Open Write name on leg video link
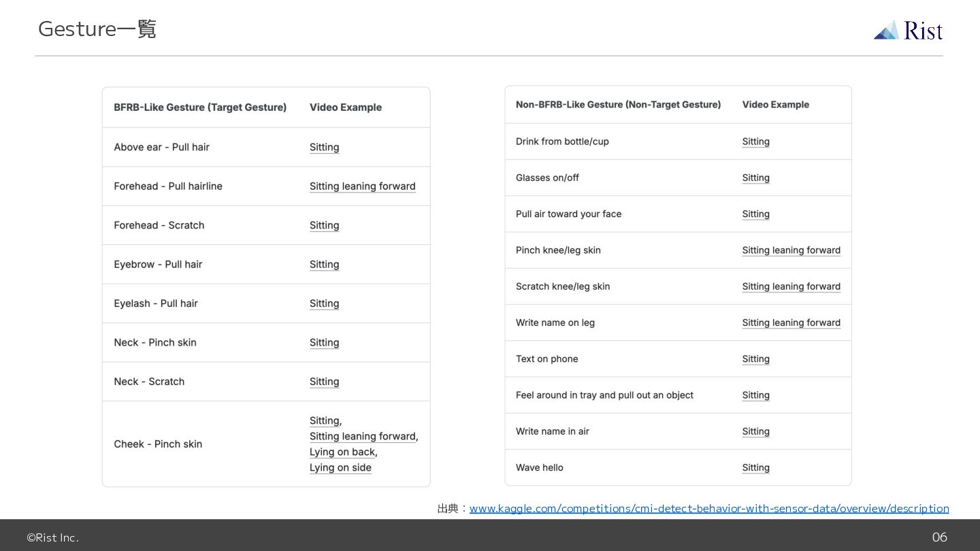This screenshot has height=551, width=980. [x=791, y=322]
